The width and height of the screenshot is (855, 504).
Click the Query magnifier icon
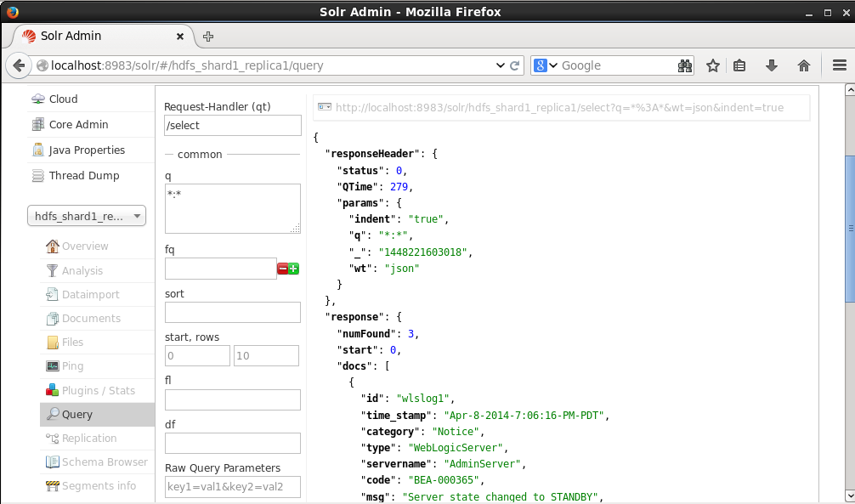point(53,415)
